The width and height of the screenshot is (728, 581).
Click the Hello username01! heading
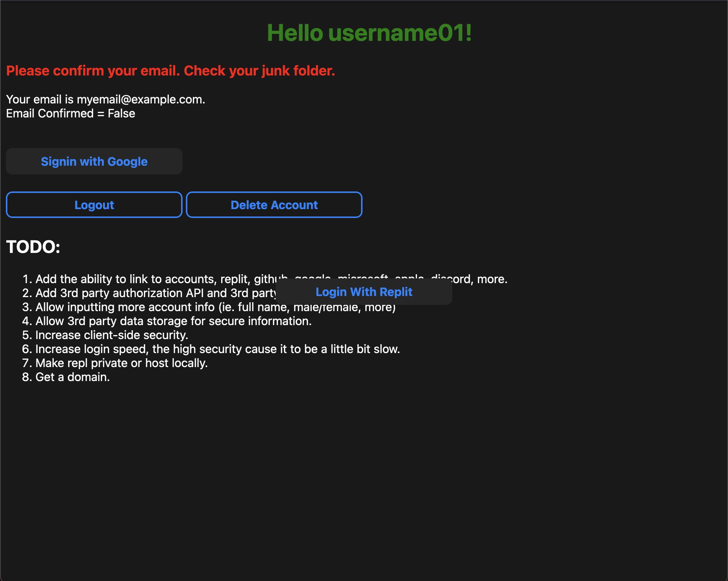click(369, 33)
